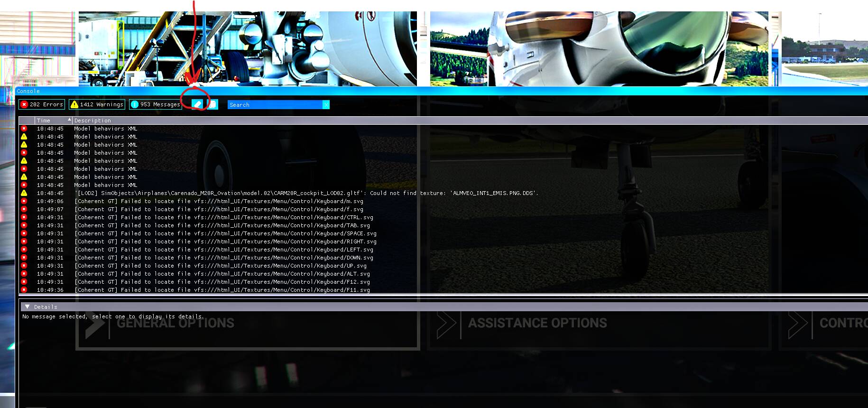
Task: Select the Keyboard/SPACE.svg error message
Action: [225, 233]
